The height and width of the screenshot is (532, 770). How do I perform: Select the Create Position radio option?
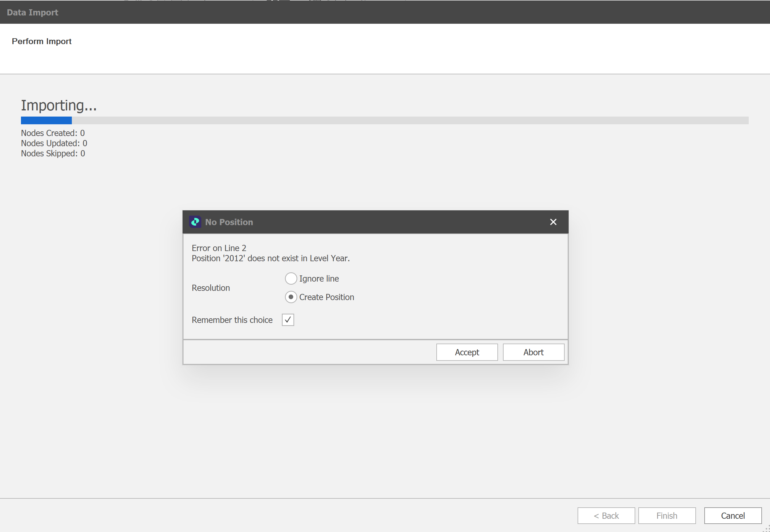[x=291, y=297]
